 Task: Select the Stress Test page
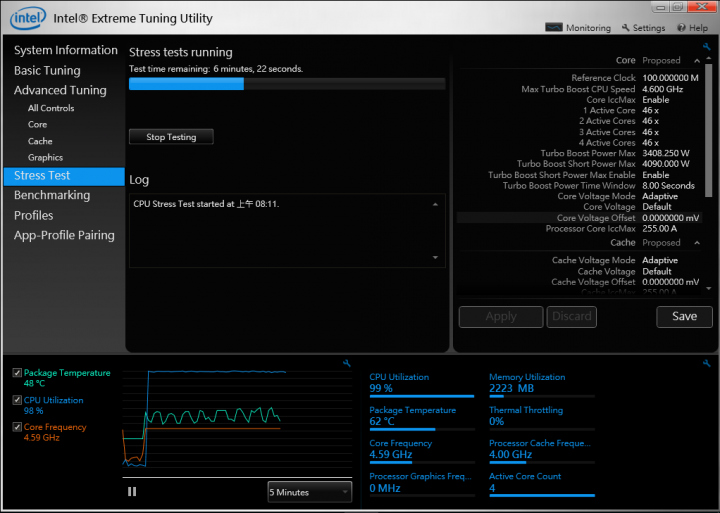tap(64, 176)
